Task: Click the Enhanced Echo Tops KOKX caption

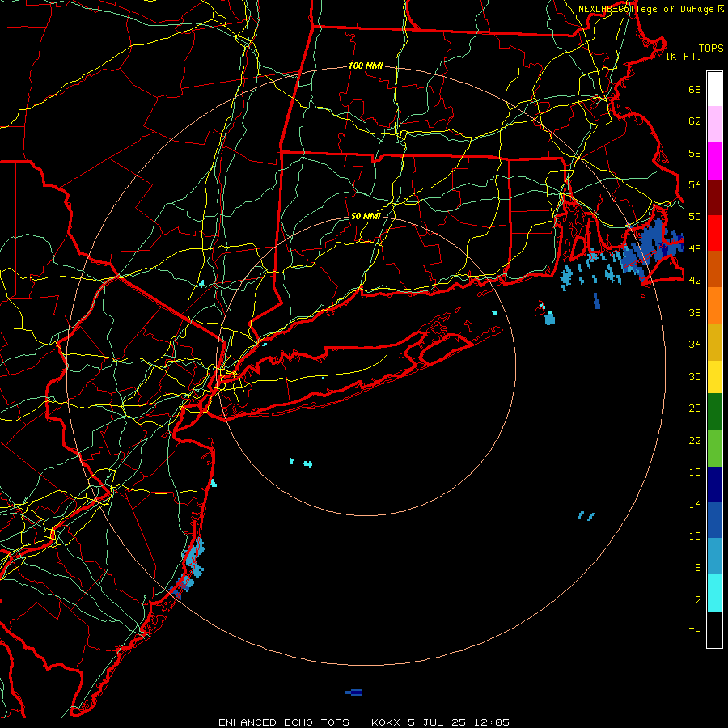Action: [x=364, y=722]
